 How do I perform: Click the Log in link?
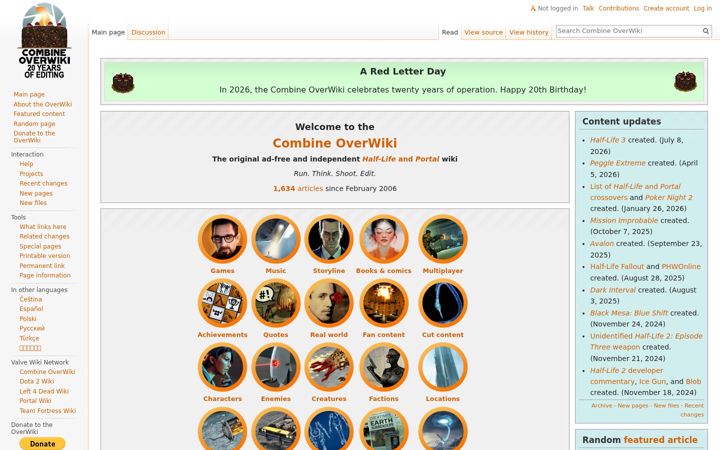(x=702, y=8)
